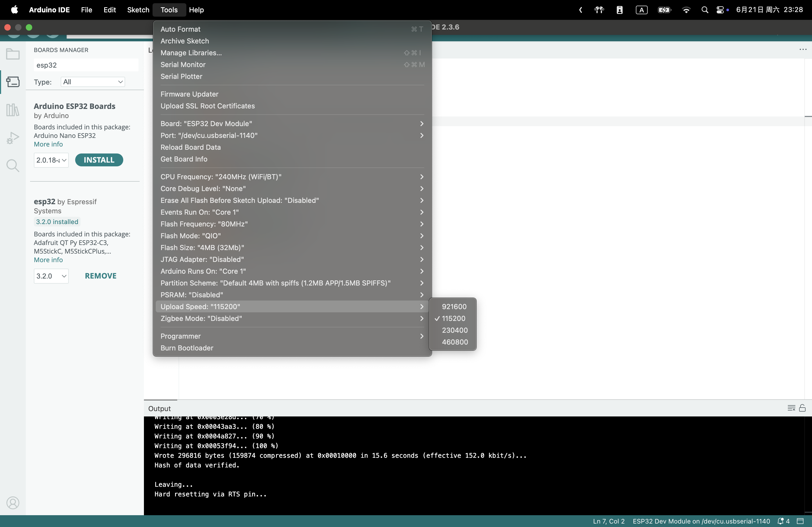Expand PSRAM Disabled submenu

tap(292, 295)
